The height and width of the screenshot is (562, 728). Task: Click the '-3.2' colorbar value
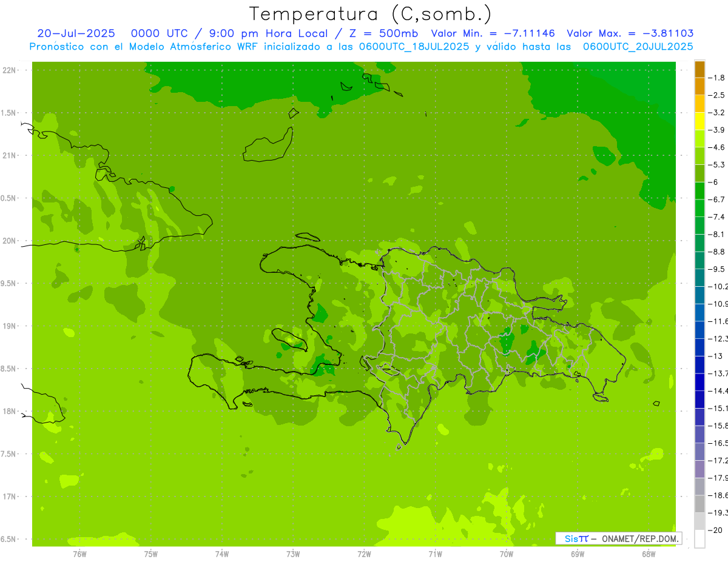click(x=717, y=113)
